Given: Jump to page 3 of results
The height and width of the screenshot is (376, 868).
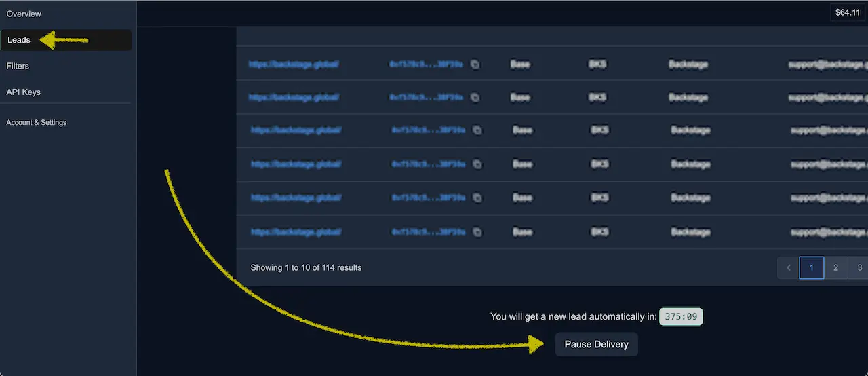Looking at the screenshot, I should (x=859, y=267).
